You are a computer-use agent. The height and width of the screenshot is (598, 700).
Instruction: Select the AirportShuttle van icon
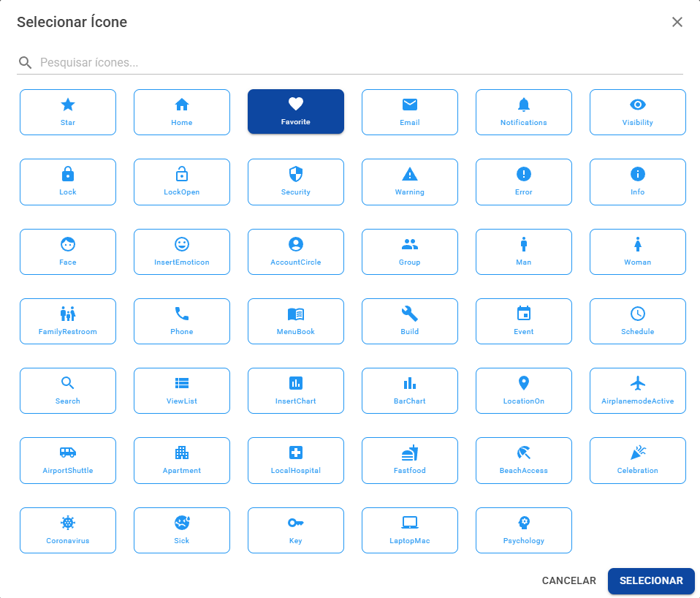coord(68,461)
